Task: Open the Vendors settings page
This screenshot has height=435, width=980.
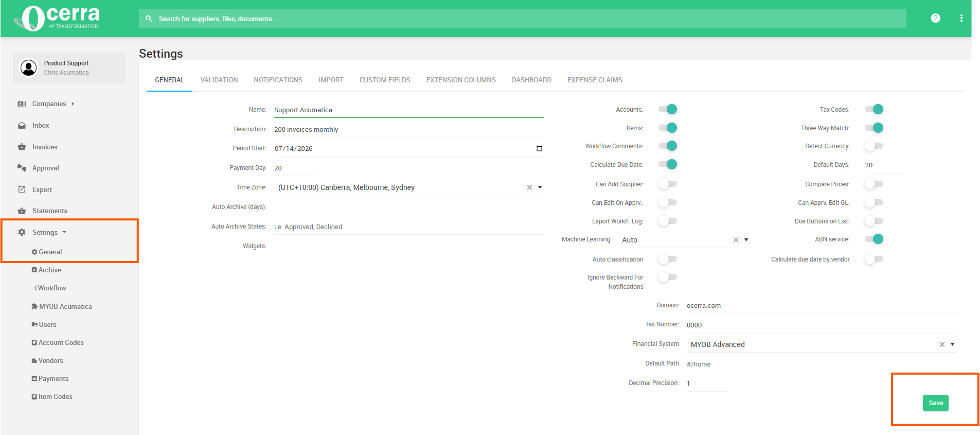Action: (x=47, y=360)
